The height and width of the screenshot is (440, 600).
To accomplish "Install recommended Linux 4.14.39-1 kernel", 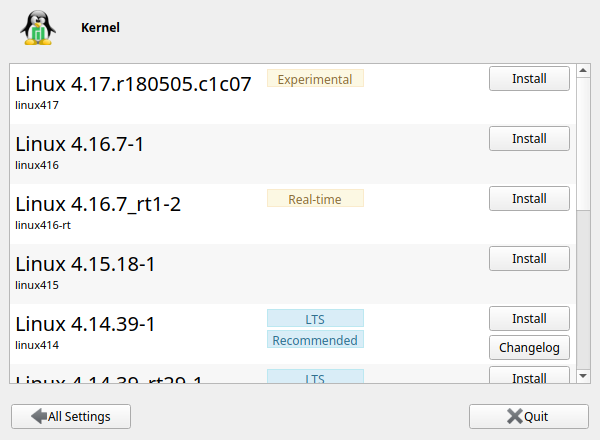I will (529, 318).
